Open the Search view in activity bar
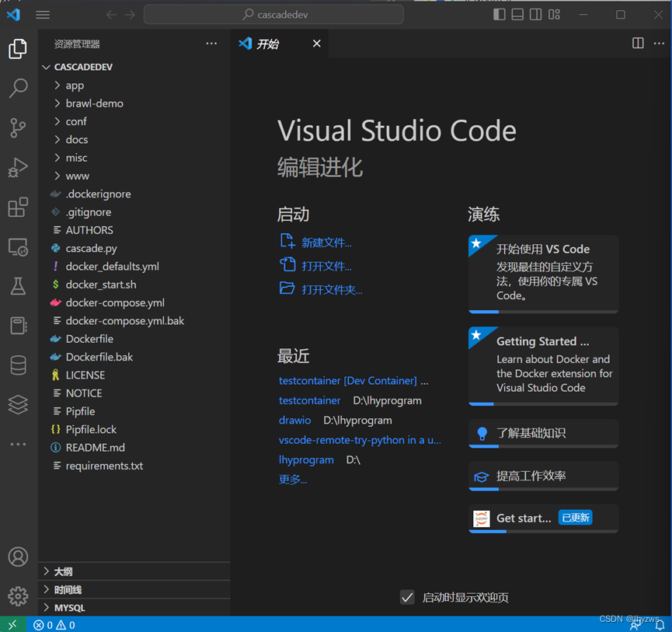 18,89
